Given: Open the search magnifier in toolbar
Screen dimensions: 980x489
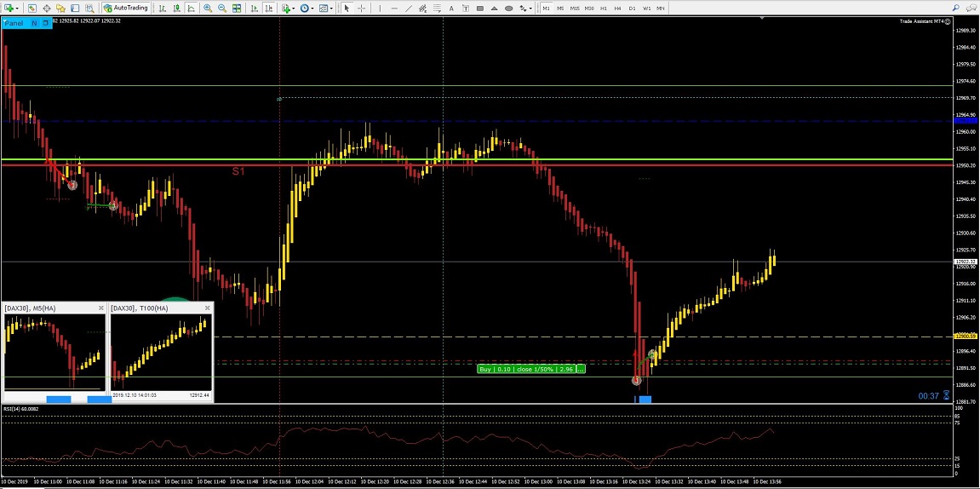Looking at the screenshot, I should pyautogui.click(x=955, y=9).
